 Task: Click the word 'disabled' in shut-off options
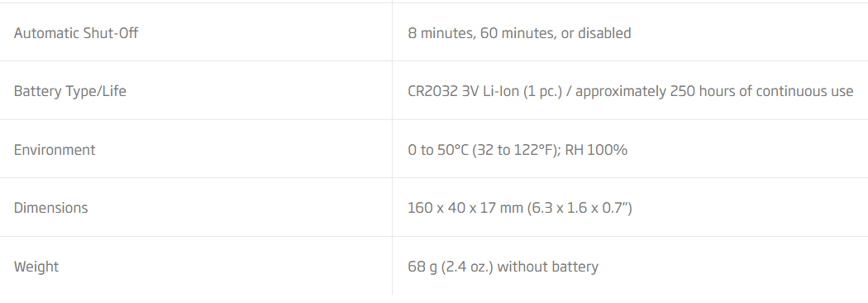(x=604, y=33)
